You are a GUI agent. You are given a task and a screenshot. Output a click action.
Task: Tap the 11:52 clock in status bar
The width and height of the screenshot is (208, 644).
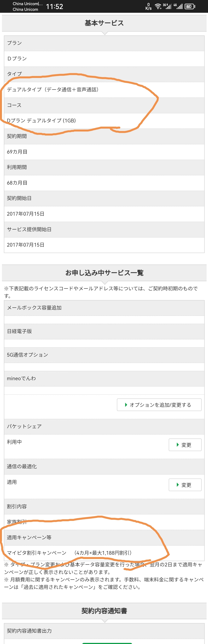[x=54, y=7]
